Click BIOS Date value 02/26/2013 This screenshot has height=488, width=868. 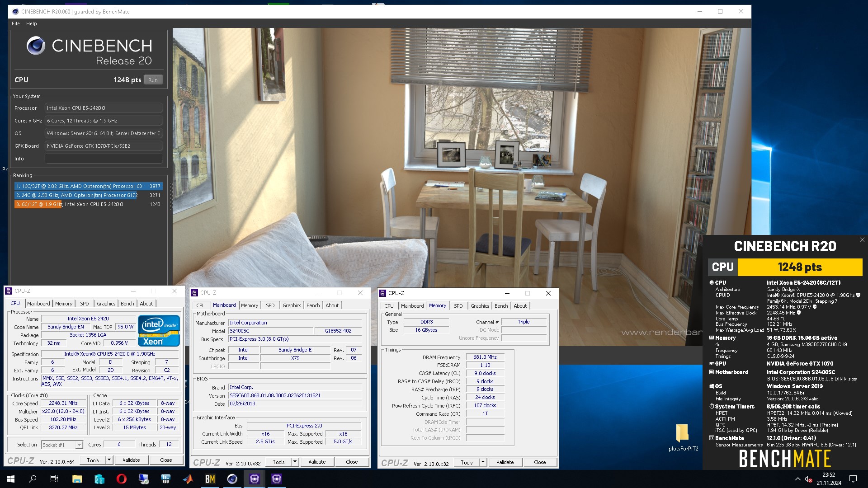pos(295,404)
